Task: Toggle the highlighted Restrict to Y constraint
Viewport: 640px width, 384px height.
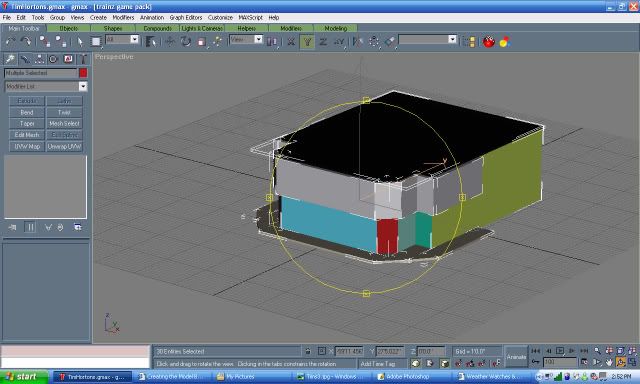Action: (307, 41)
